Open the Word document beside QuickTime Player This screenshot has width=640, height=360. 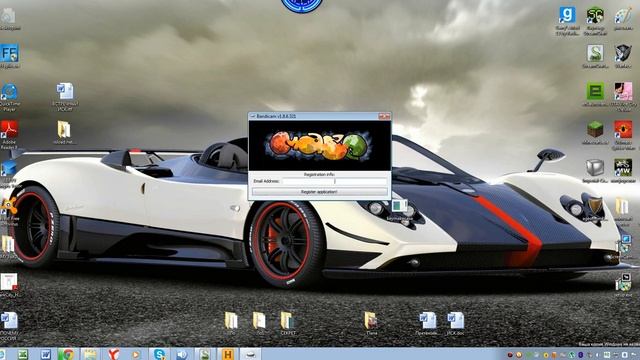(x=64, y=92)
